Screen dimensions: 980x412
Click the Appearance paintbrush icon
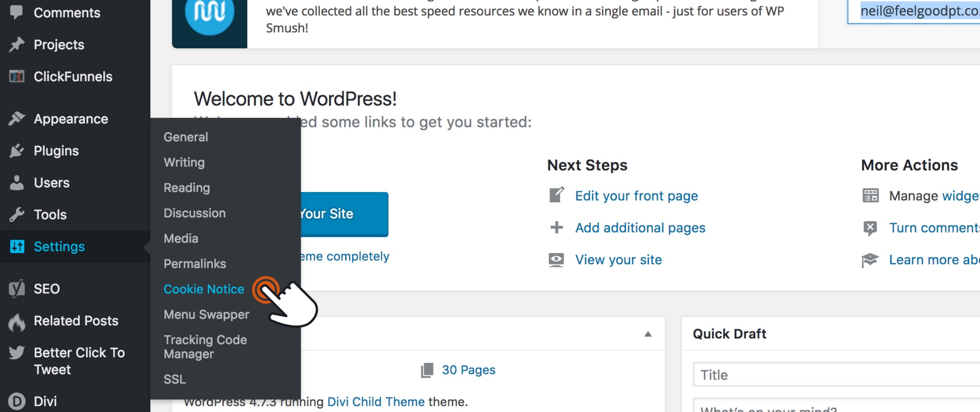[x=17, y=119]
